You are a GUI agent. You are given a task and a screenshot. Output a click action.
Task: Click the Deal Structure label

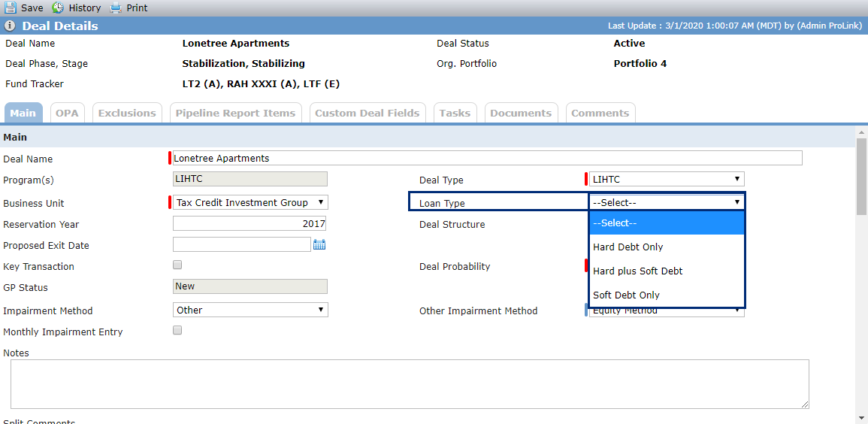[452, 224]
